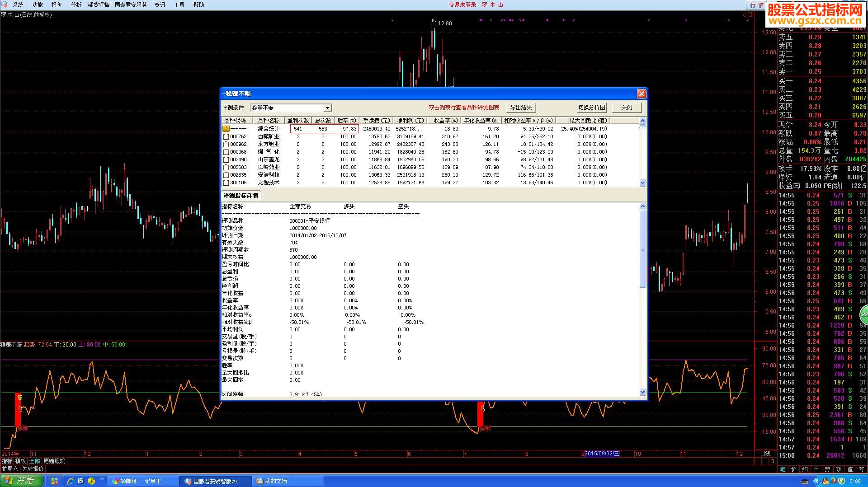Screen dimensions: 868x487
Task: Click the details pane scroll-up arrow
Action: click(642, 206)
